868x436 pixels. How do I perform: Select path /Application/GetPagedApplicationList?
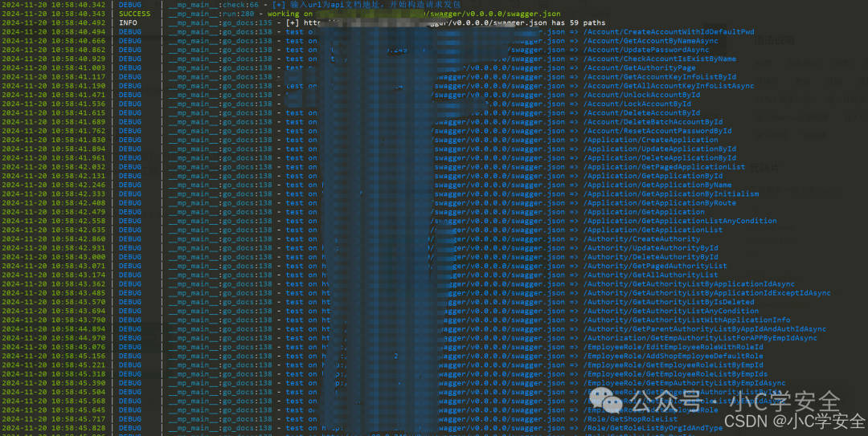tap(665, 166)
